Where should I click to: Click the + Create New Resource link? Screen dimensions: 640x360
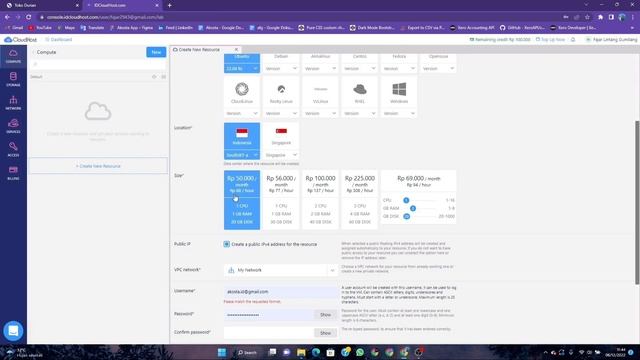[x=98, y=166]
